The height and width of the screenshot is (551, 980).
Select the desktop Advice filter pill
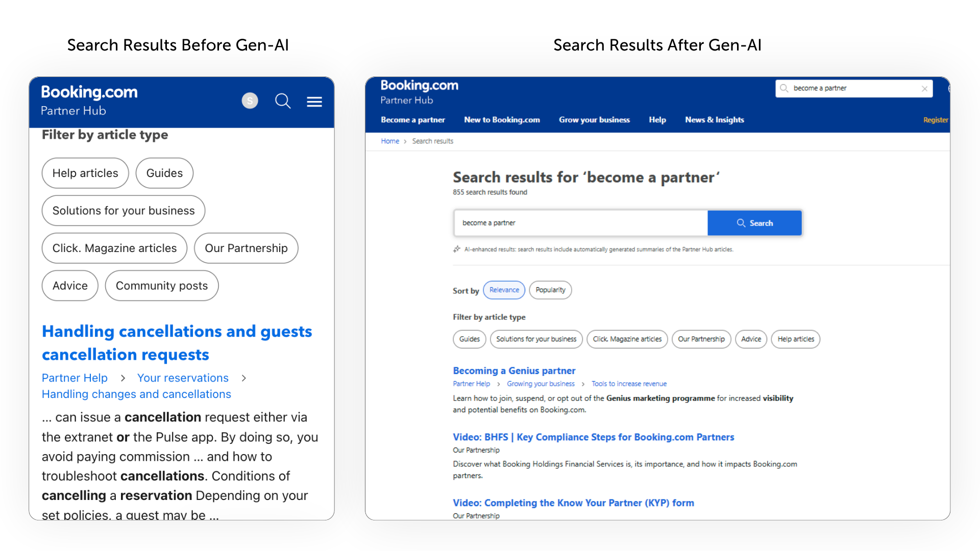(x=751, y=339)
